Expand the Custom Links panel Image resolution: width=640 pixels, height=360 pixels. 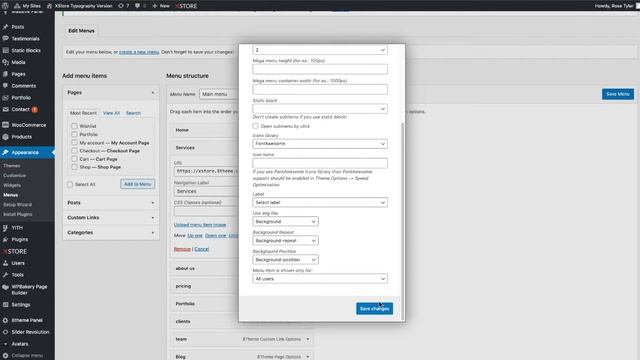point(111,218)
